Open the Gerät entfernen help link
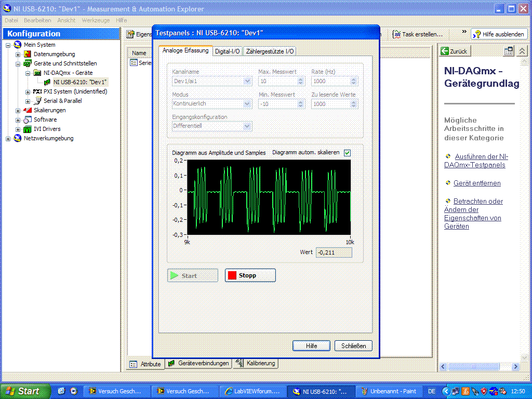The height and width of the screenshot is (399, 532). [477, 183]
